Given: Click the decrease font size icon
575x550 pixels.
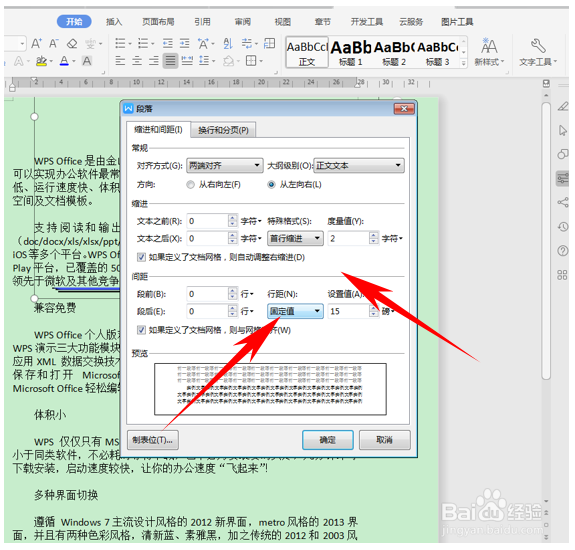Looking at the screenshot, I should pyautogui.click(x=54, y=44).
